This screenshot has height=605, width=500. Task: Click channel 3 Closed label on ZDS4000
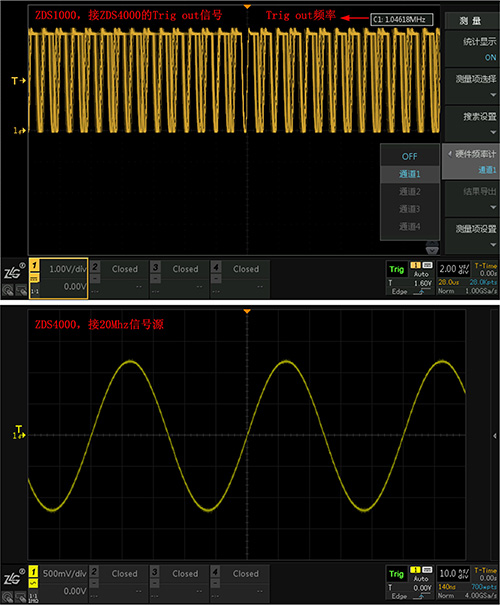click(185, 573)
